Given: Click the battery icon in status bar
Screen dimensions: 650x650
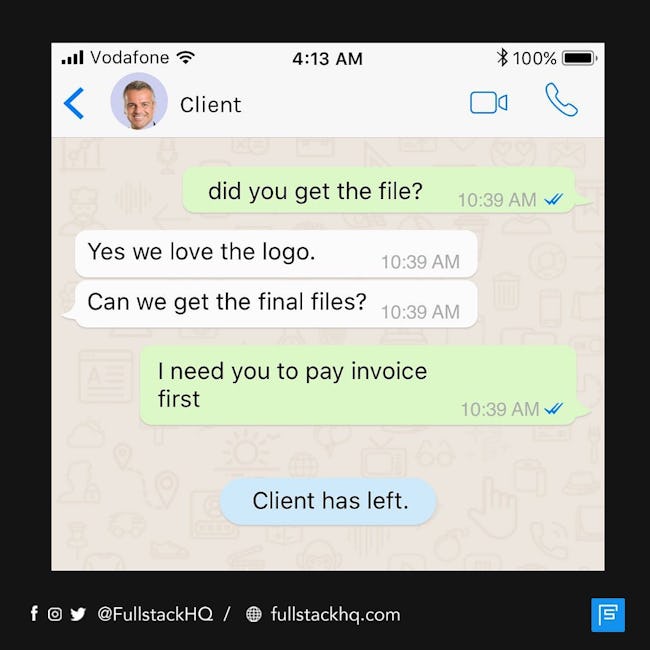Looking at the screenshot, I should pos(580,58).
